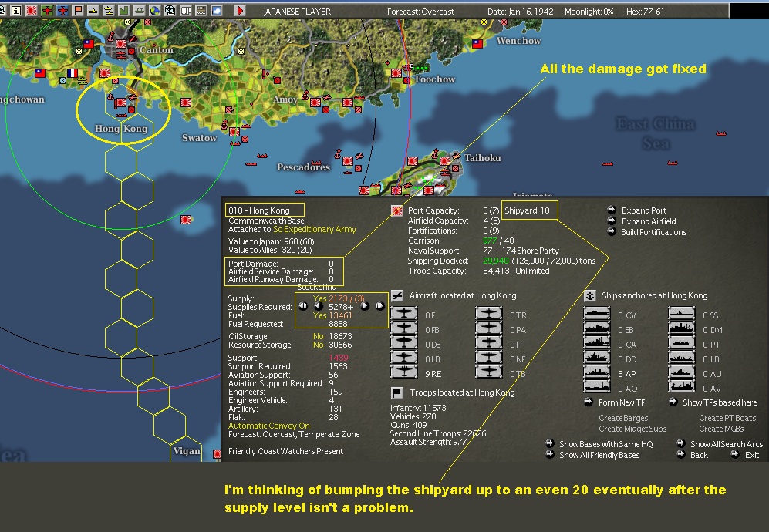Click the rising sun intelligence toolbar icon
This screenshot has height=532, width=769.
pyautogui.click(x=32, y=10)
